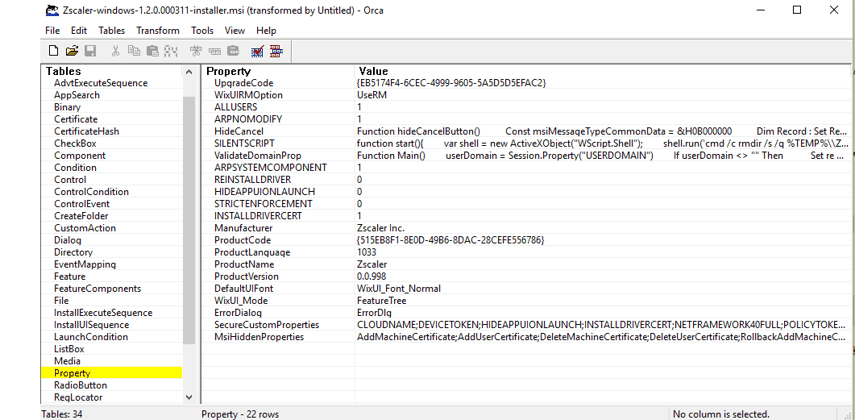Click the New file toolbar icon

(x=54, y=51)
